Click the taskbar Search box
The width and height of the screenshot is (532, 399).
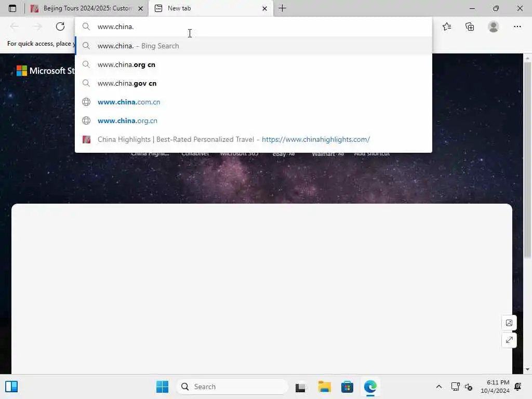coord(232,387)
